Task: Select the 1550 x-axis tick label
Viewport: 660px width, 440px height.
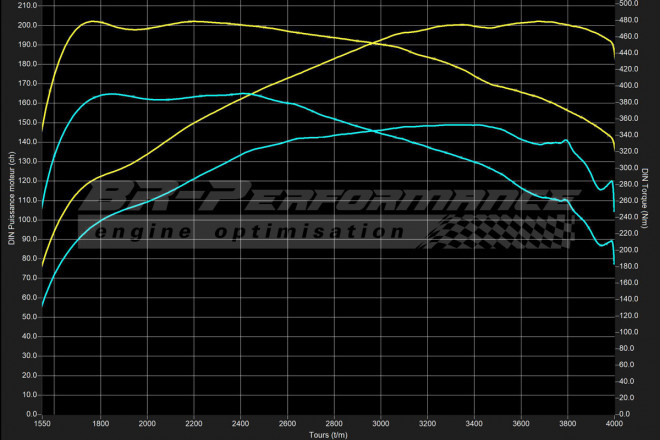Action: pos(43,423)
